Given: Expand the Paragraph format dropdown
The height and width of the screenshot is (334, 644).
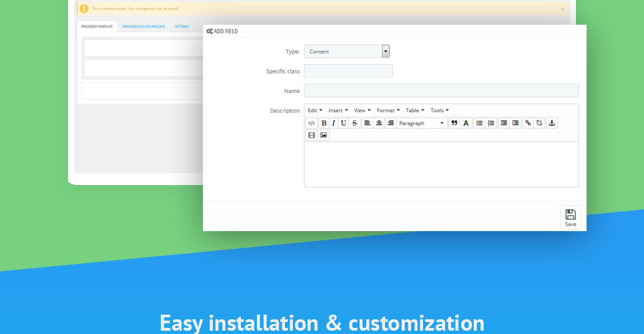Looking at the screenshot, I should (x=422, y=123).
